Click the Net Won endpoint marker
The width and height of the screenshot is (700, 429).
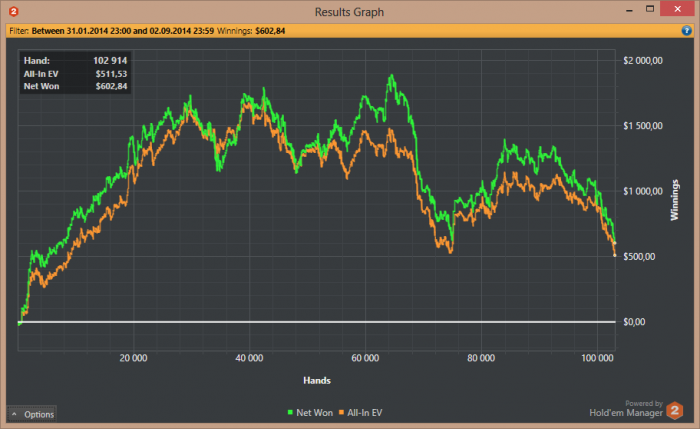(x=615, y=243)
